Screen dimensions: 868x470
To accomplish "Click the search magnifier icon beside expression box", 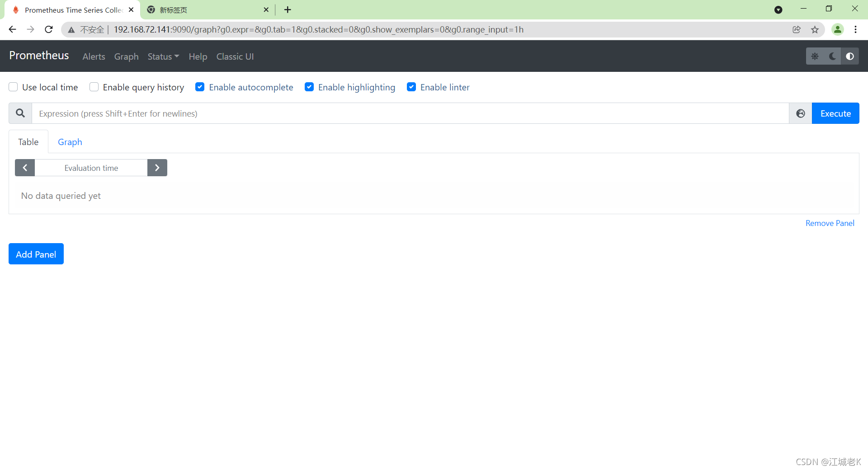I will (20, 113).
